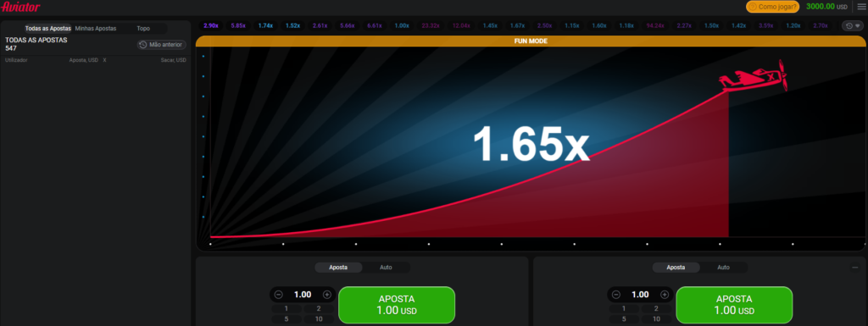The height and width of the screenshot is (326, 868).
Task: Open the 1.42x round result
Action: tap(738, 25)
